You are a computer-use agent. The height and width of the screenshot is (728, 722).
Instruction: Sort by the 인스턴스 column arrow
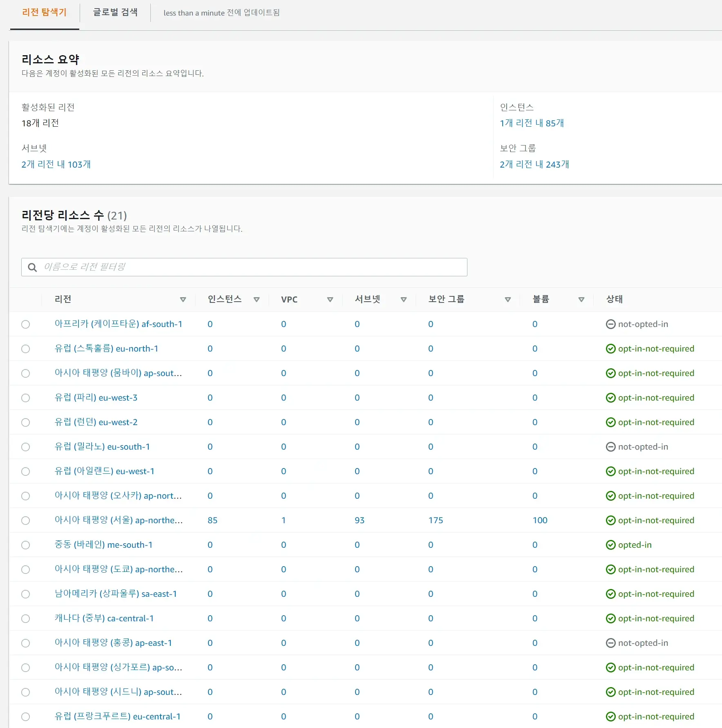click(257, 300)
